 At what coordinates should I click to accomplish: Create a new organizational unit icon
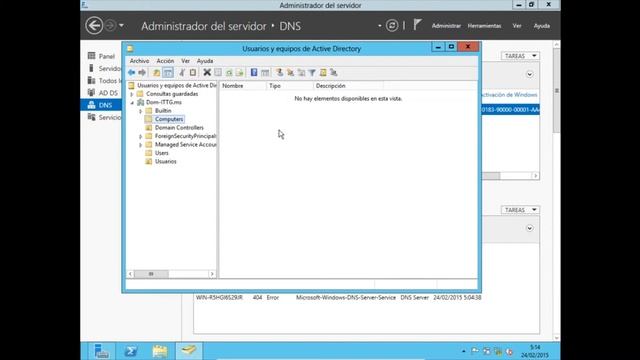(301, 73)
